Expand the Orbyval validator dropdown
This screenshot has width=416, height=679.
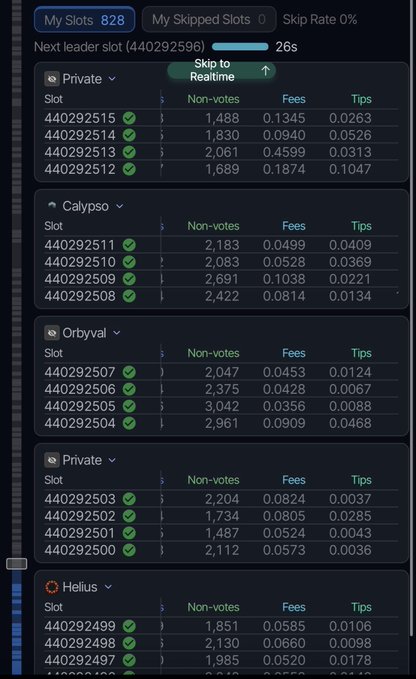point(116,333)
